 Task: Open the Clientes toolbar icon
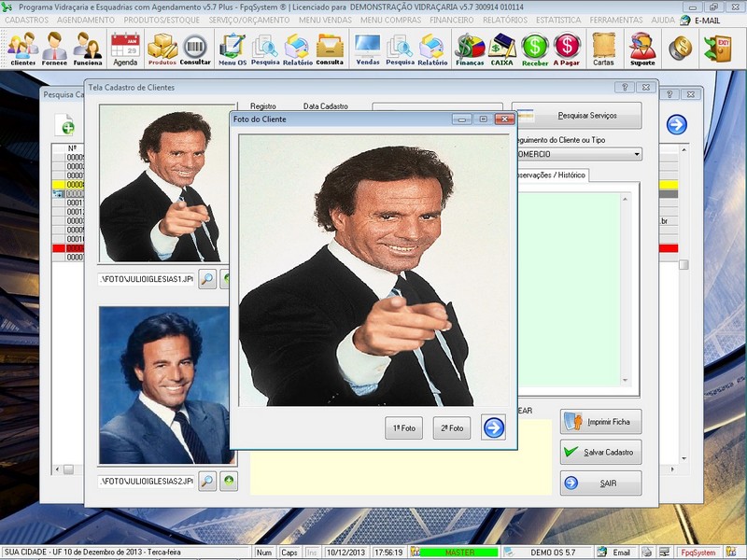pos(22,49)
